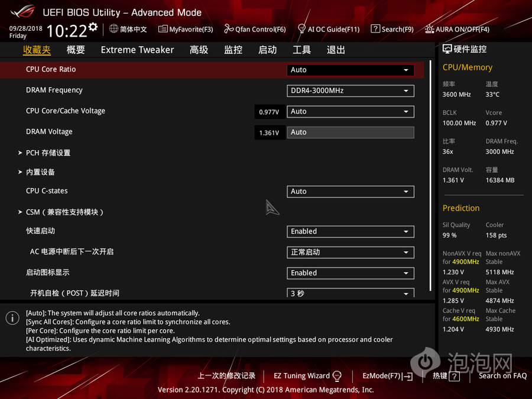The height and width of the screenshot is (399, 532).
Task: Toggle the 启动图标显示 Enabled setting
Action: (350, 273)
